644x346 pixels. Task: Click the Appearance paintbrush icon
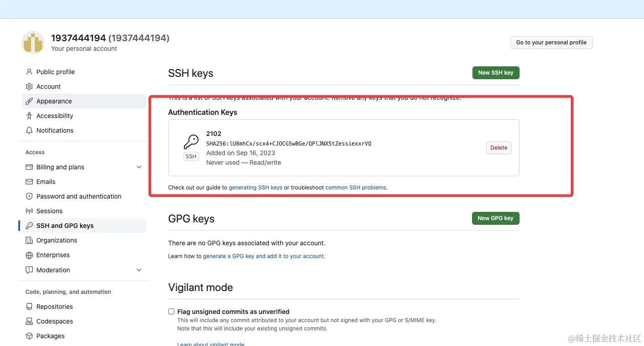29,101
